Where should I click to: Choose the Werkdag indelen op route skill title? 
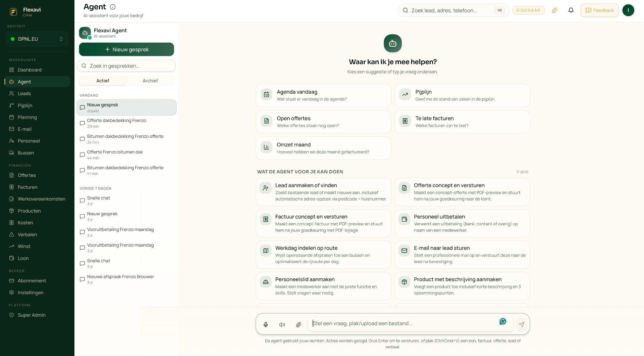pyautogui.click(x=306, y=248)
